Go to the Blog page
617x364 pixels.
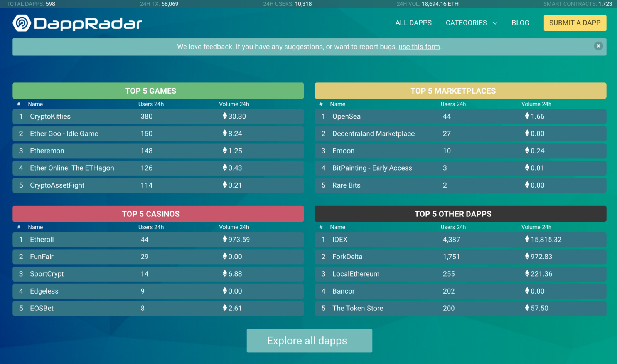[x=520, y=23]
